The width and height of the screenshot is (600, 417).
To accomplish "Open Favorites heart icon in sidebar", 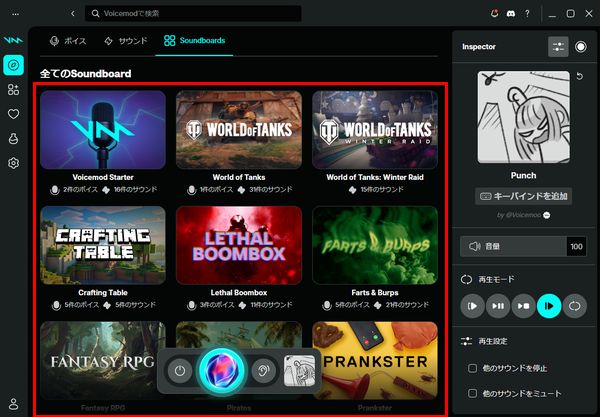I will 13,114.
